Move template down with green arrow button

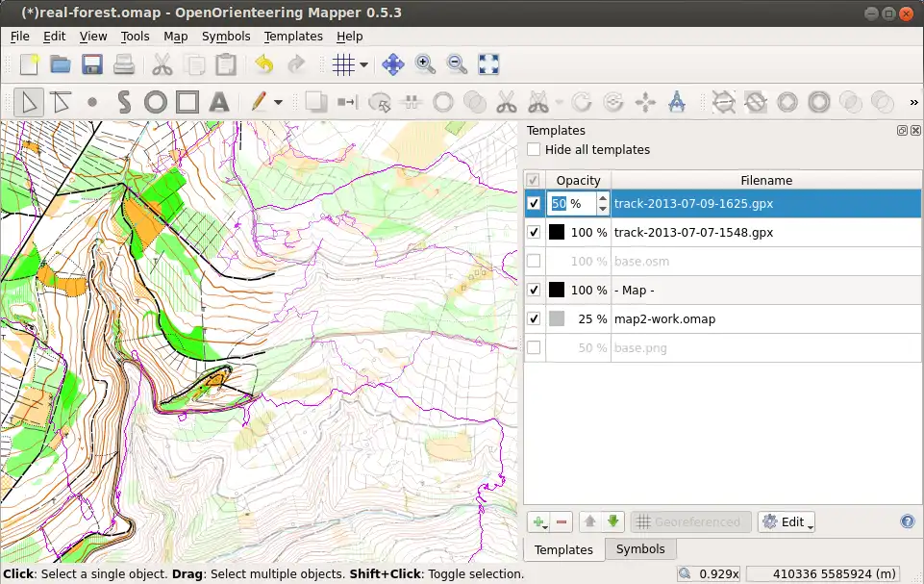pyautogui.click(x=612, y=522)
